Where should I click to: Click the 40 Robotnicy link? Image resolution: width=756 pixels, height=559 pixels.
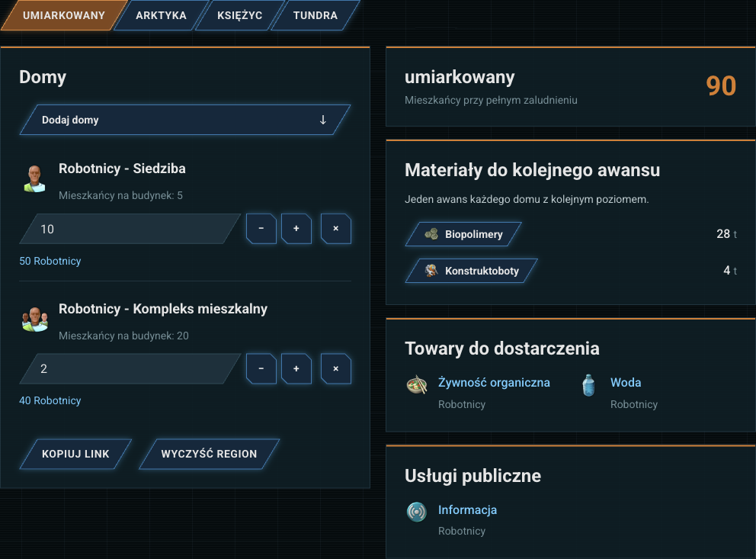pyautogui.click(x=50, y=401)
